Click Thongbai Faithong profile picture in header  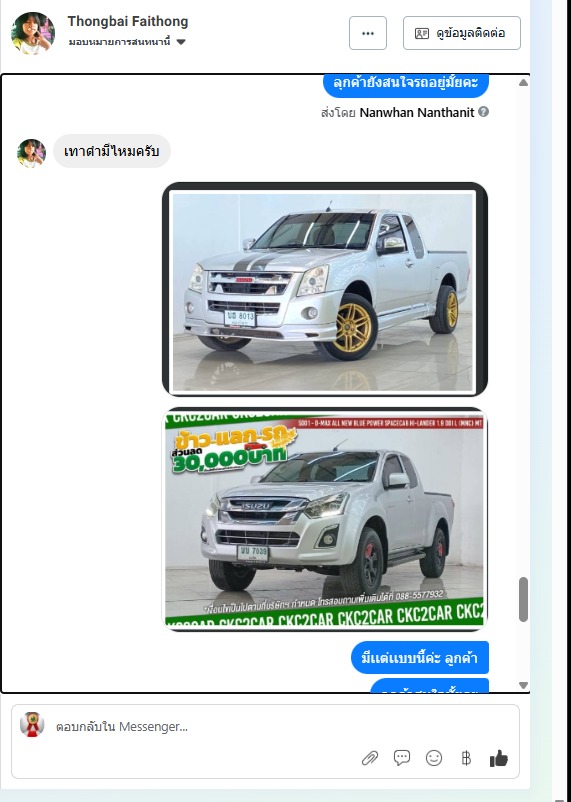[33, 33]
